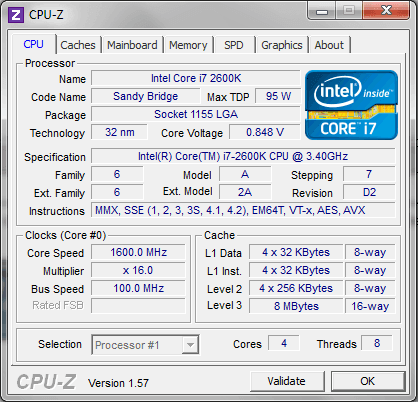Image resolution: width=418 pixels, height=402 pixels.
Task: Open the Graphics tab
Action: [282, 45]
